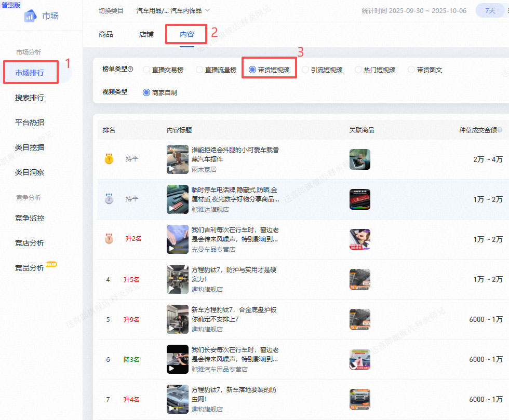Image resolution: width=509 pixels, height=420 pixels.
Task: Select the 引流短视频 radio option
Action: coord(305,70)
